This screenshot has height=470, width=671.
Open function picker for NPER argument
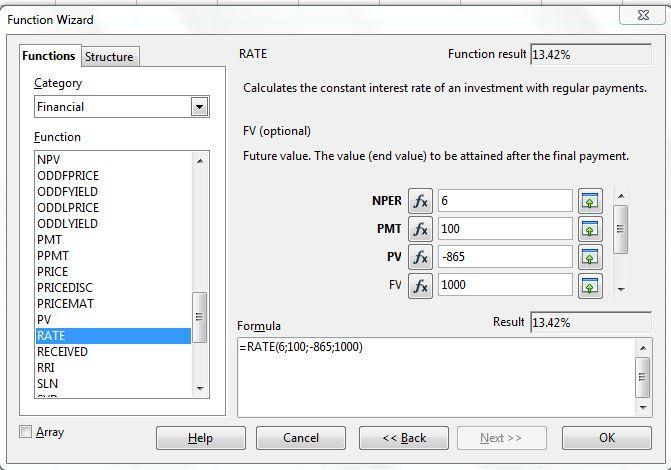tap(420, 201)
